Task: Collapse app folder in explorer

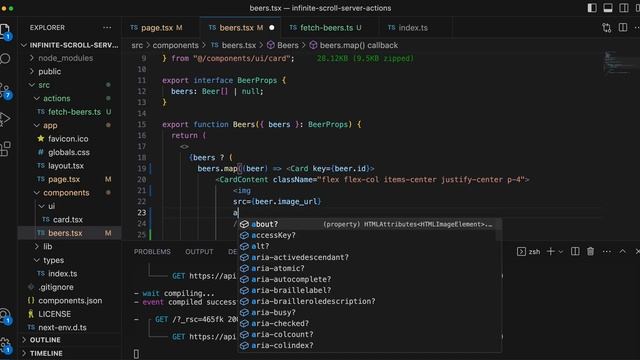Action: (x=69, y=125)
